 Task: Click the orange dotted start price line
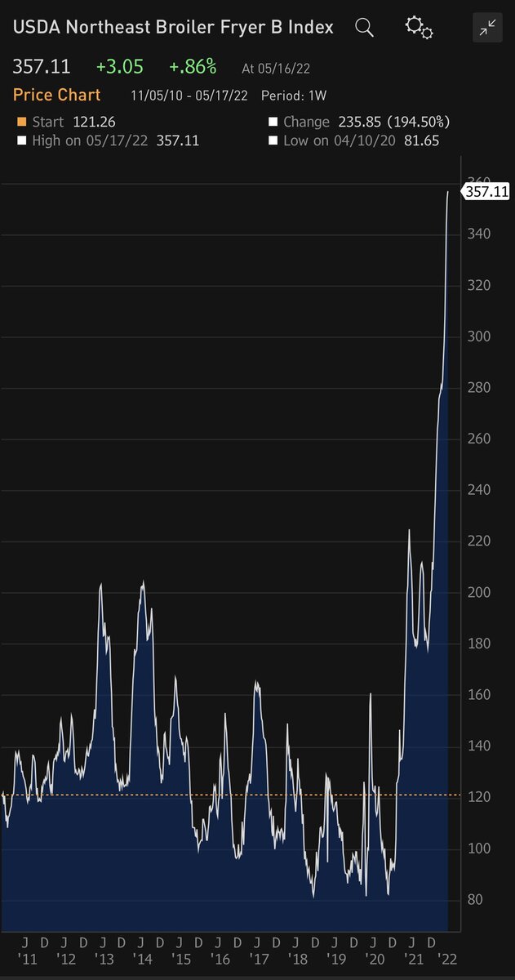[x=245, y=795]
